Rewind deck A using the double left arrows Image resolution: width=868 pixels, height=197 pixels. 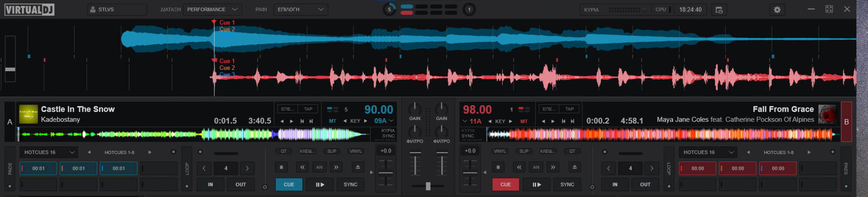coord(302,167)
